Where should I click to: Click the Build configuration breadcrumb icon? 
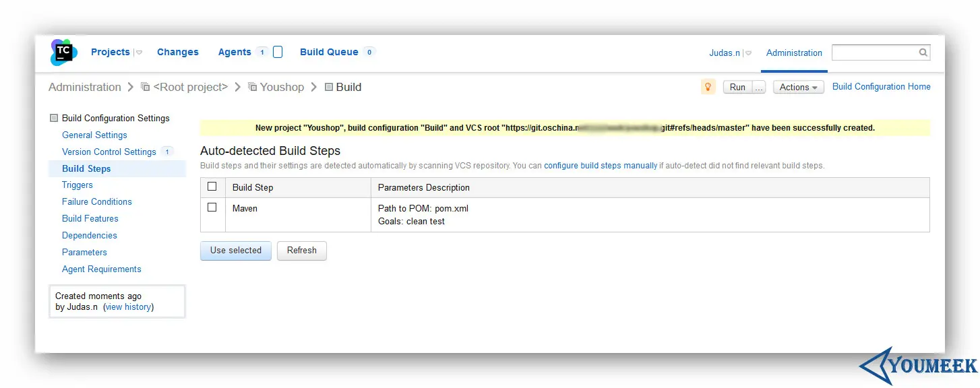click(x=329, y=87)
